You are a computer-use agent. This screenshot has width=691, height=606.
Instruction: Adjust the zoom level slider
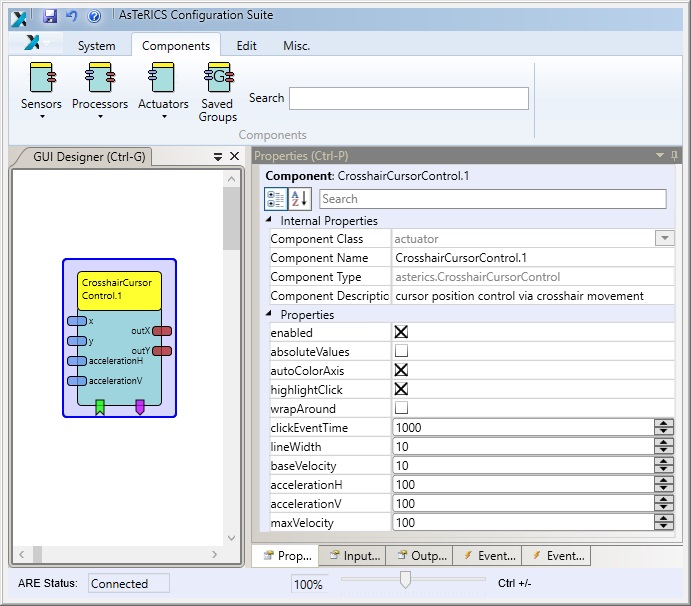point(405,580)
